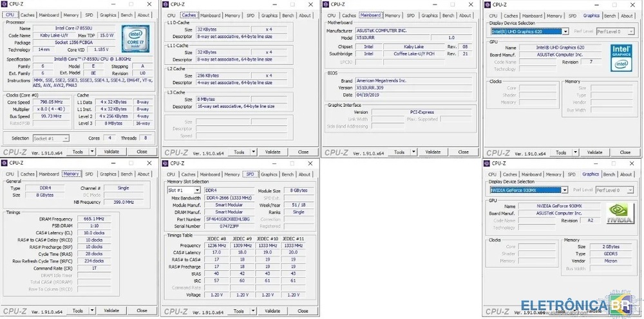This screenshot has width=644, height=319.
Task: Open the Slot #1 memory slot dropdown
Action: (x=198, y=190)
